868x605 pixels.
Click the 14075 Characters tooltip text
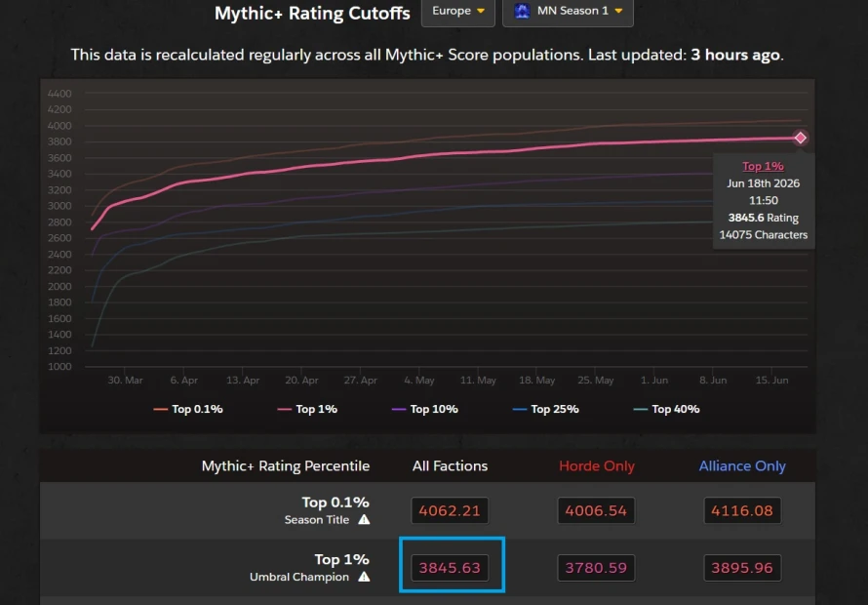763,234
